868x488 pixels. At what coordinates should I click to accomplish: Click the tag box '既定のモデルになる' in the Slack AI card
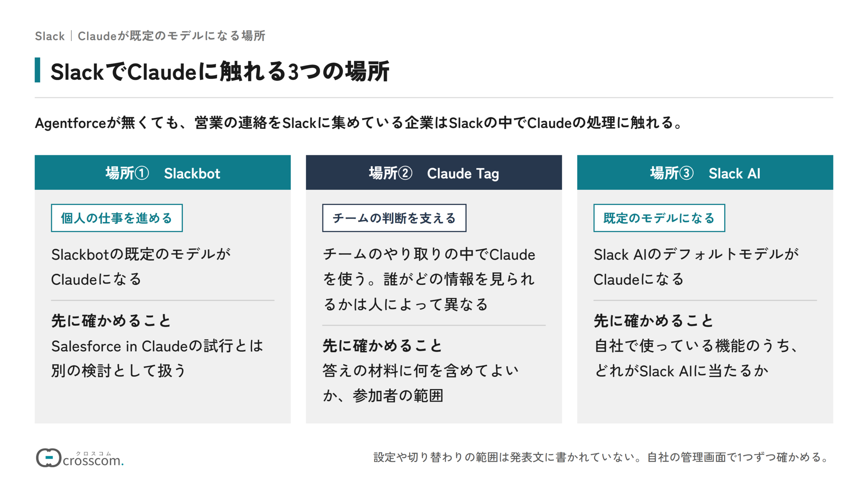point(659,218)
